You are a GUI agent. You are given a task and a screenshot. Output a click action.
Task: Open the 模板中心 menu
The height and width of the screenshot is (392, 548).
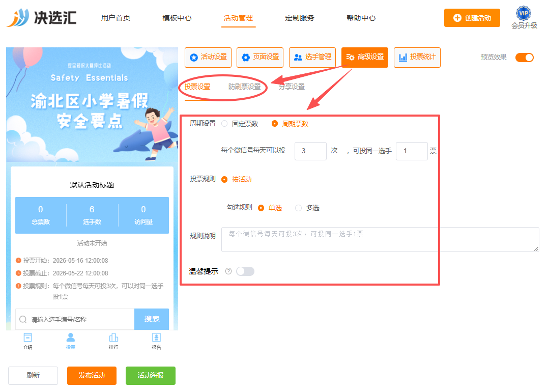pos(177,18)
